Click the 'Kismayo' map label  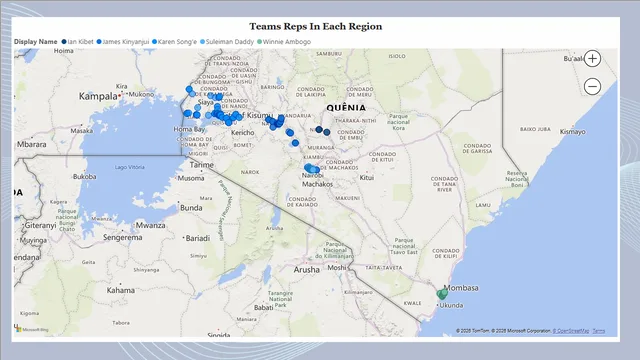point(572,132)
